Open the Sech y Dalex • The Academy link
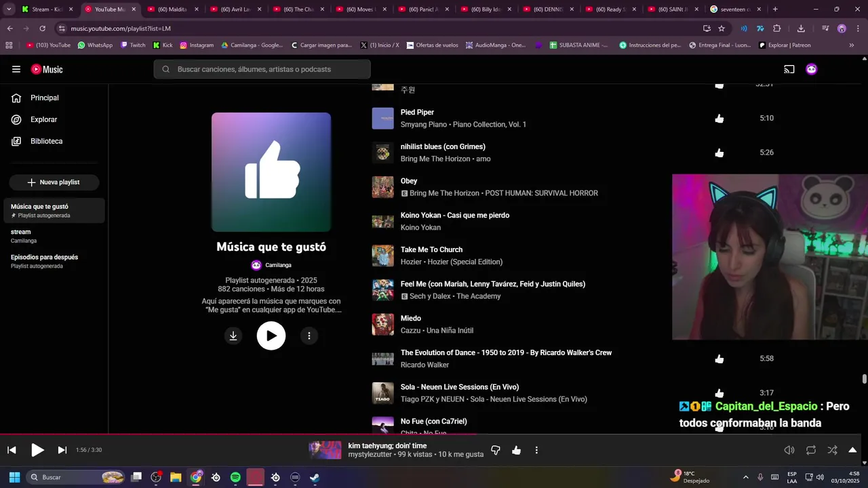 coord(455,296)
